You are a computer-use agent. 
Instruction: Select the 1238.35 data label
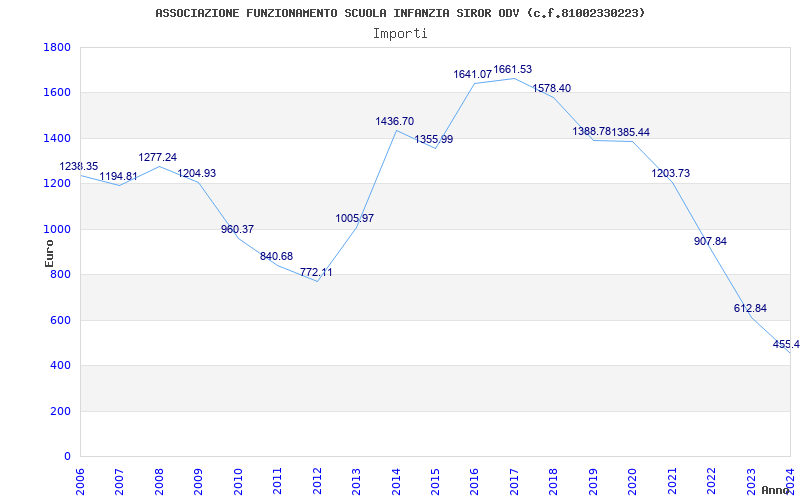pyautogui.click(x=79, y=166)
